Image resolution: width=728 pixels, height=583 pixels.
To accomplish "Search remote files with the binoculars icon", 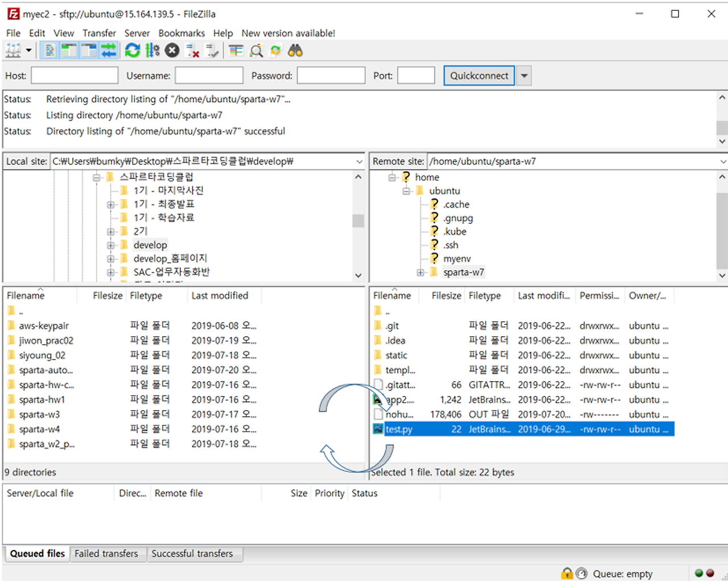I will (x=295, y=51).
